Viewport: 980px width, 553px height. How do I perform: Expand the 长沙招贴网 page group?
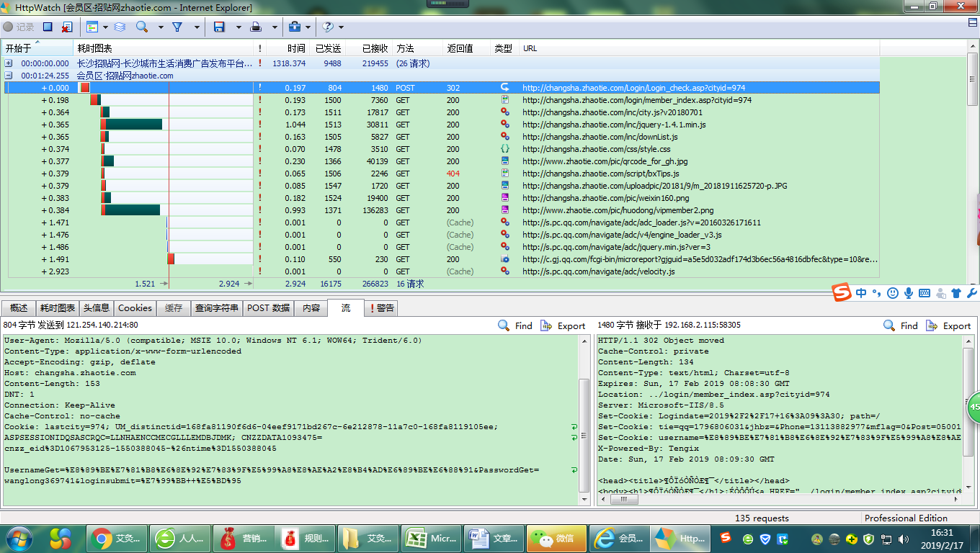(9, 63)
